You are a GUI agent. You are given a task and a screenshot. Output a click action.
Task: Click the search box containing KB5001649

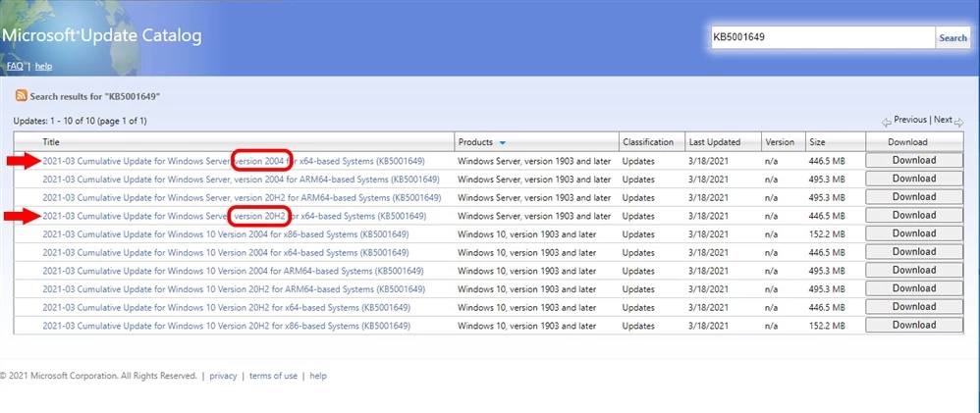[823, 37]
